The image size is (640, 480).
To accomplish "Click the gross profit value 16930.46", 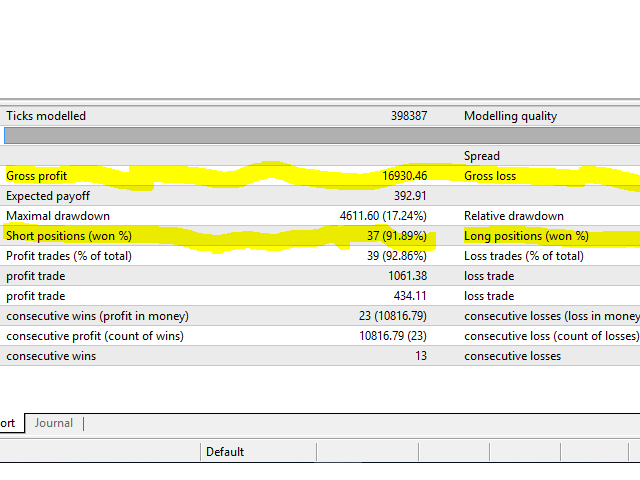I will click(x=404, y=176).
